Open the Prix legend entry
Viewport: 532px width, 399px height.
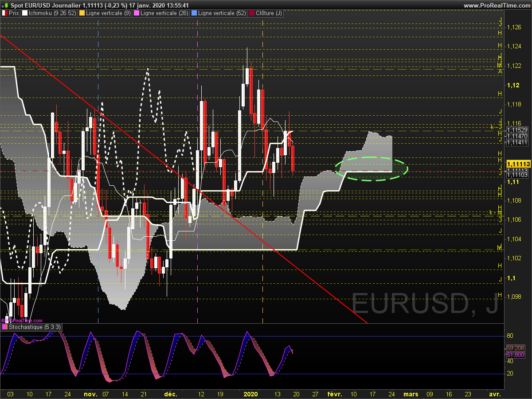[14, 13]
